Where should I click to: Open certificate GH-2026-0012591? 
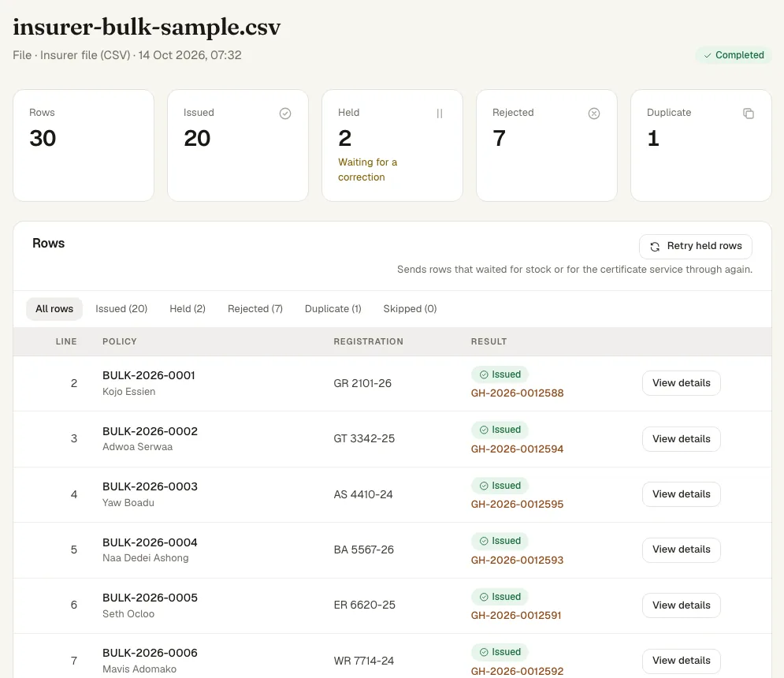click(516, 616)
